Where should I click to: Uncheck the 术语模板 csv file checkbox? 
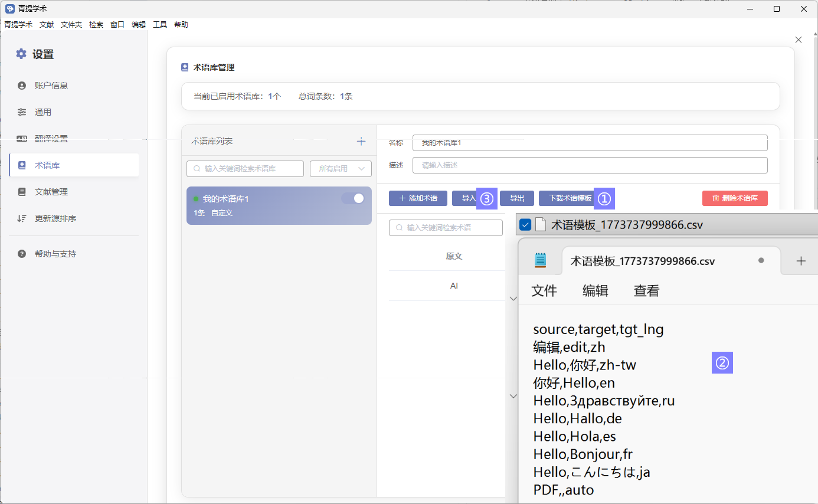point(525,225)
